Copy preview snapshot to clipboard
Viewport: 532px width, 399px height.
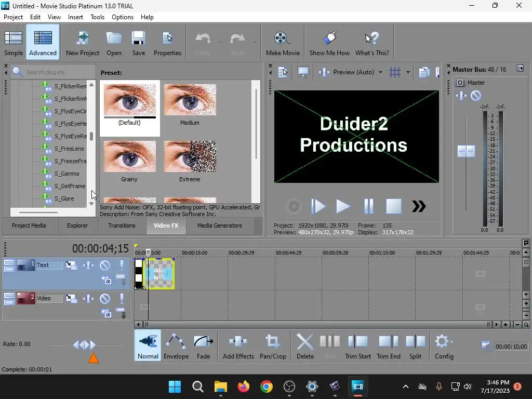424,72
